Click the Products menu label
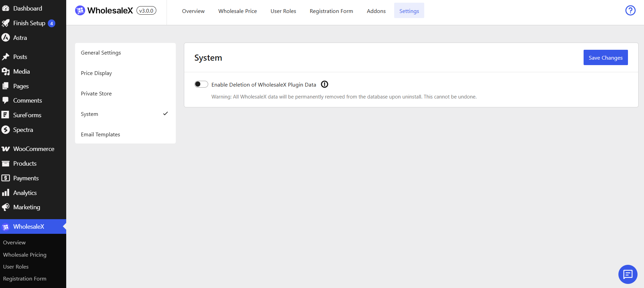 [x=25, y=164]
